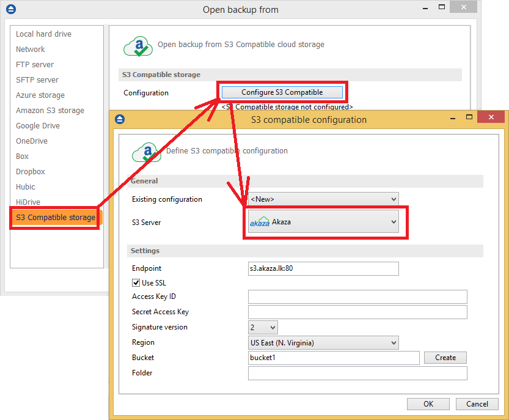The image size is (509, 420).
Task: Minimize the Open backup from window
Action: (x=425, y=8)
